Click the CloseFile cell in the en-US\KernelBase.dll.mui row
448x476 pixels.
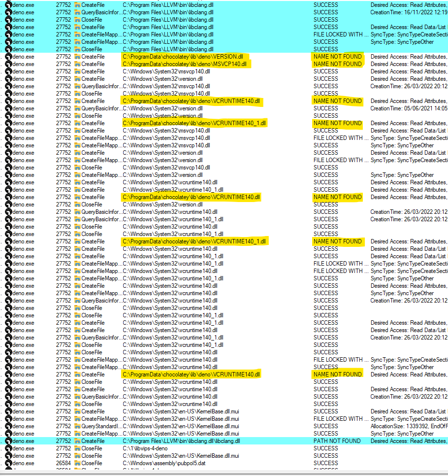[92, 456]
